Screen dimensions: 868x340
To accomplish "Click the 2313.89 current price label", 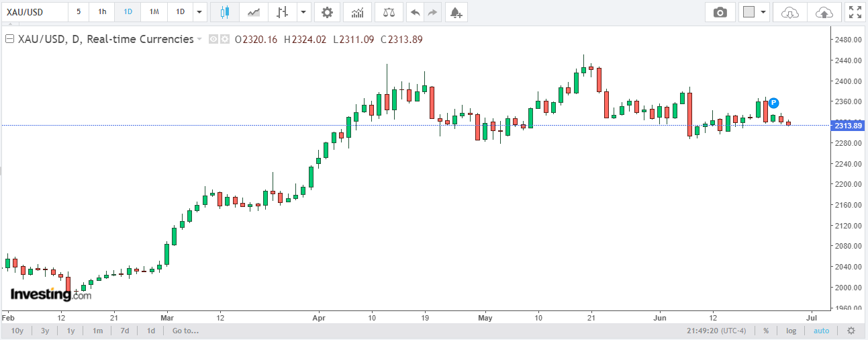I will pos(848,126).
